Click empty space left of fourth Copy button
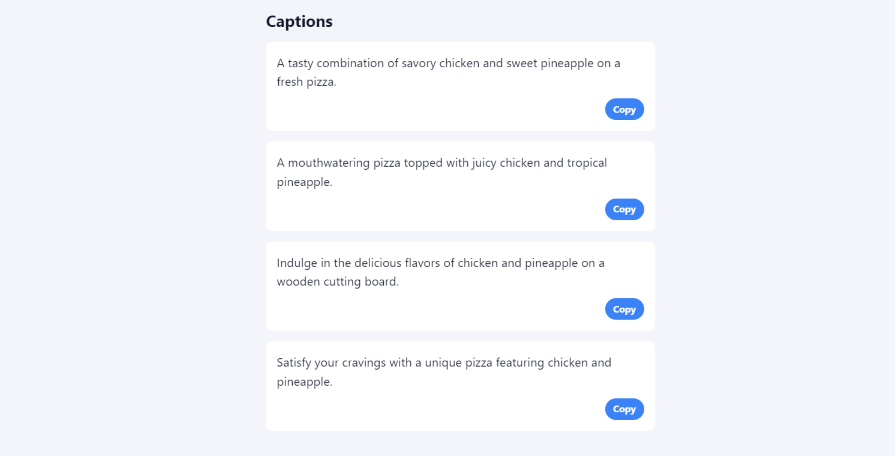 point(440,409)
